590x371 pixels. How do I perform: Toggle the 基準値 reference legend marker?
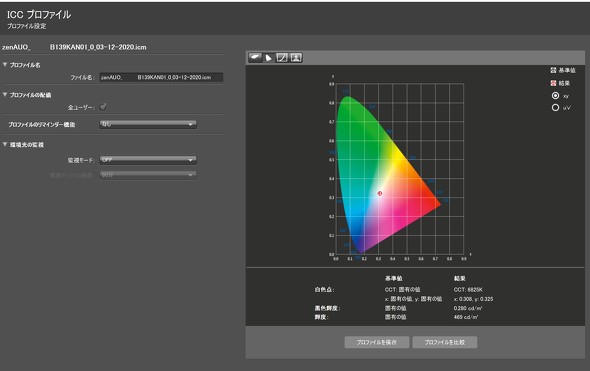553,70
